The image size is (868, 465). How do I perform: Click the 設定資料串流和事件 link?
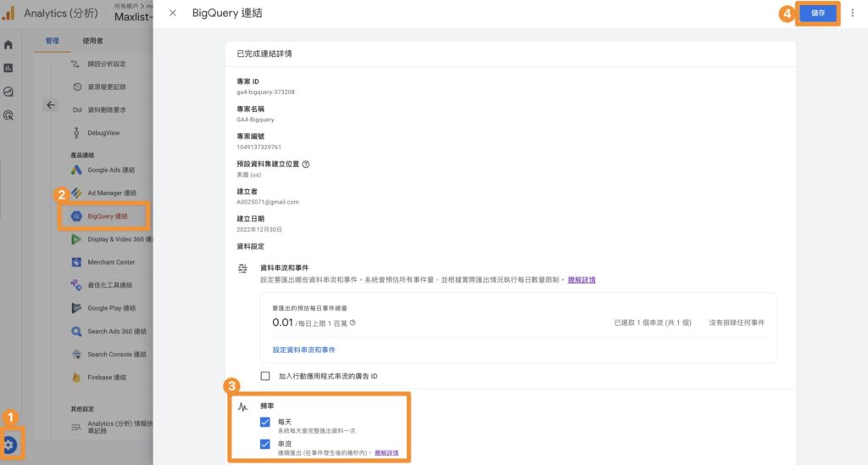click(x=304, y=350)
